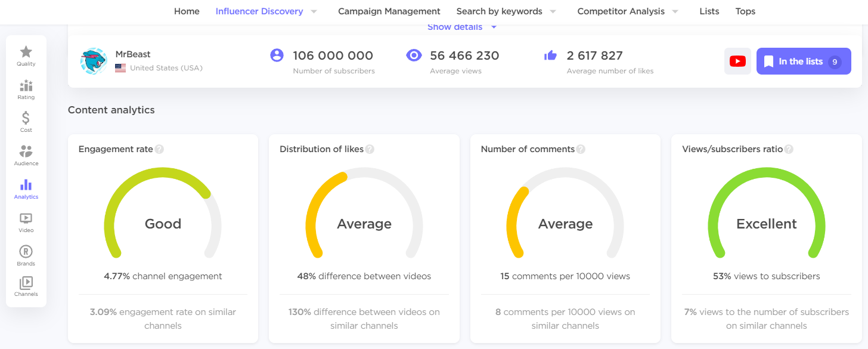Screen dimensions: 868x349
Task: Click 7% views on similar channels text
Action: (767, 319)
